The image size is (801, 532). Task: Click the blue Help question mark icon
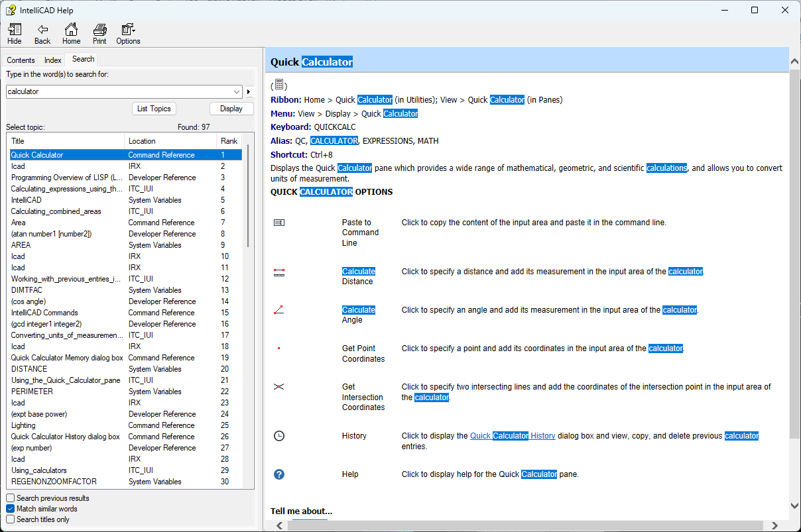pos(279,474)
